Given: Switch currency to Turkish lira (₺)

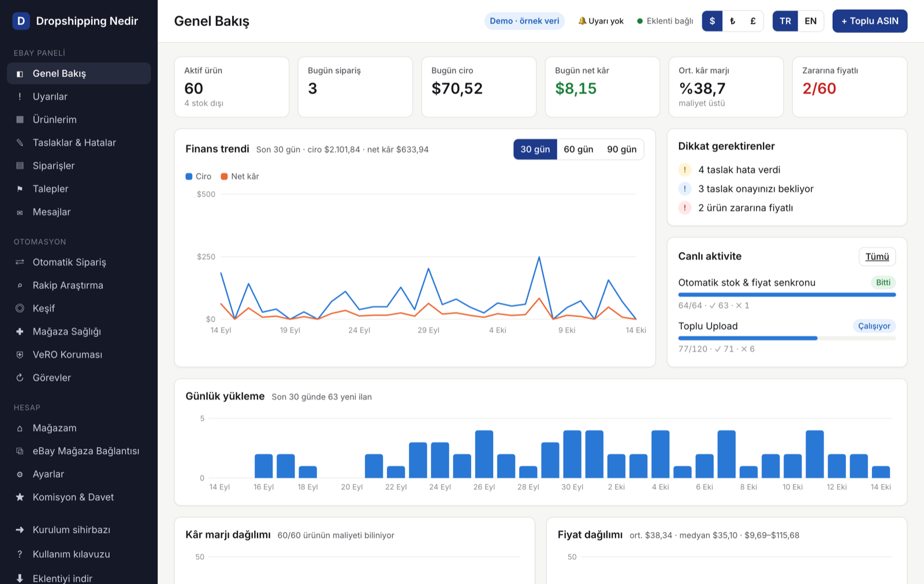Looking at the screenshot, I should [x=732, y=21].
